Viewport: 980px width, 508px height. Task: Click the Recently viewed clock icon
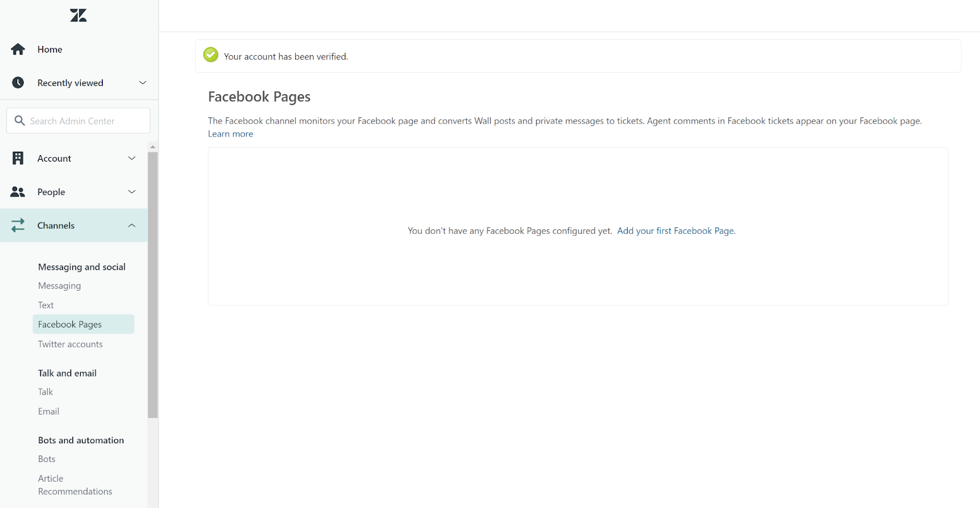[x=18, y=83]
